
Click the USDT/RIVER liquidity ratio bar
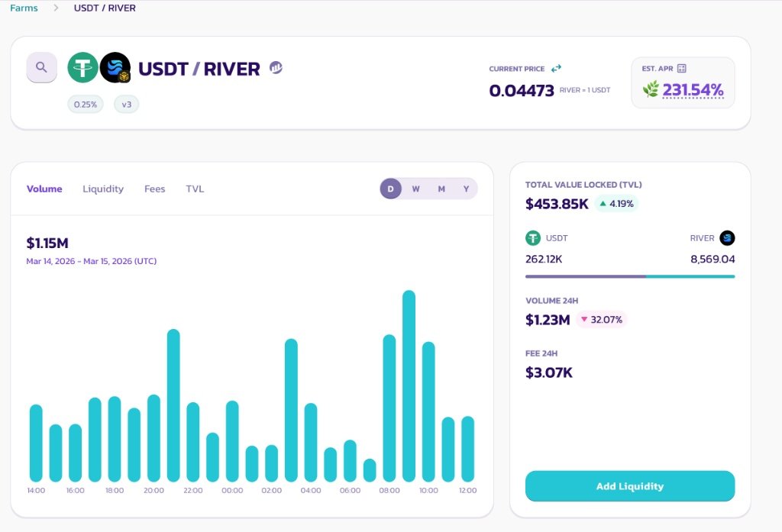pyautogui.click(x=630, y=276)
